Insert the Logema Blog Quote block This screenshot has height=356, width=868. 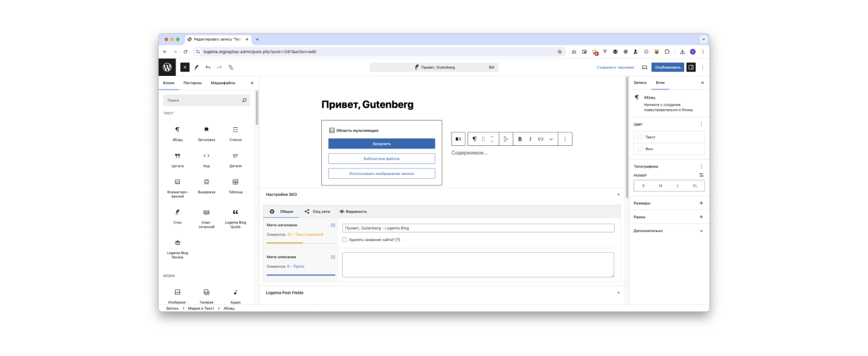[x=235, y=218]
